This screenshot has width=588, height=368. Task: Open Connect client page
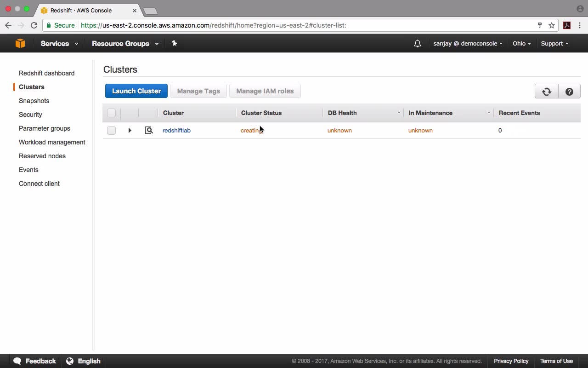click(39, 184)
